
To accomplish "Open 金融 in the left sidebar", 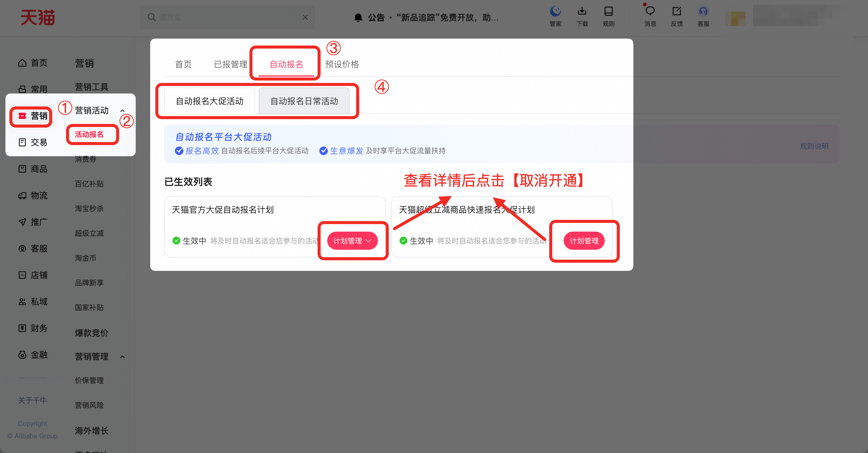I will pyautogui.click(x=33, y=355).
